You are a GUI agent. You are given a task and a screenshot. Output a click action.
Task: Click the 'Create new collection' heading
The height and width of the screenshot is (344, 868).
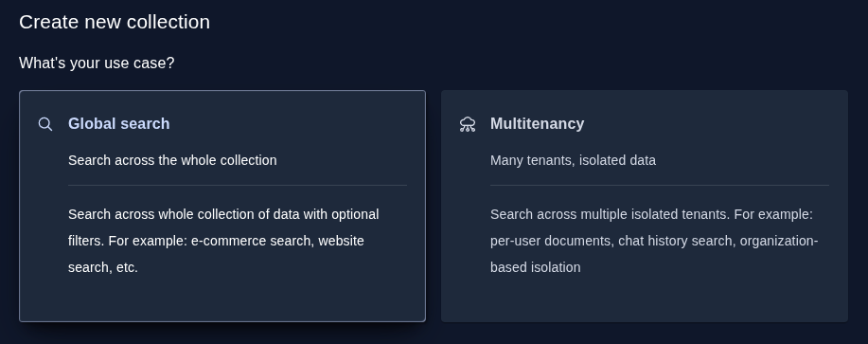tap(115, 22)
